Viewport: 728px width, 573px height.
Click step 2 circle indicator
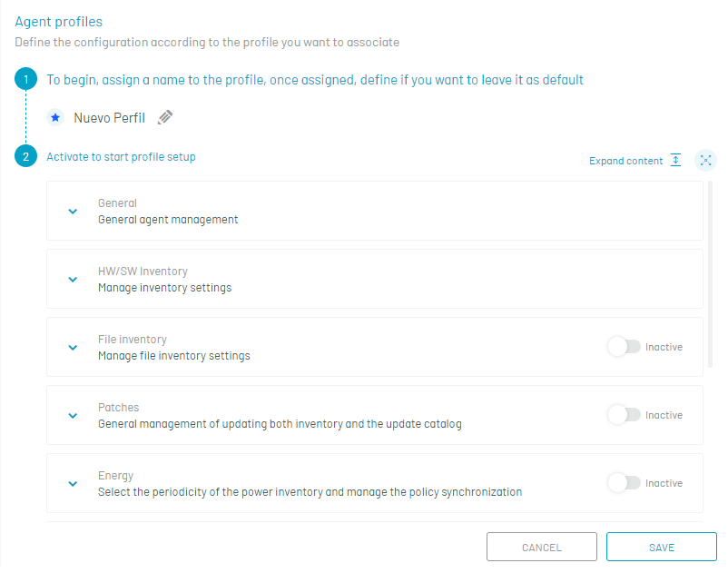[x=25, y=156]
